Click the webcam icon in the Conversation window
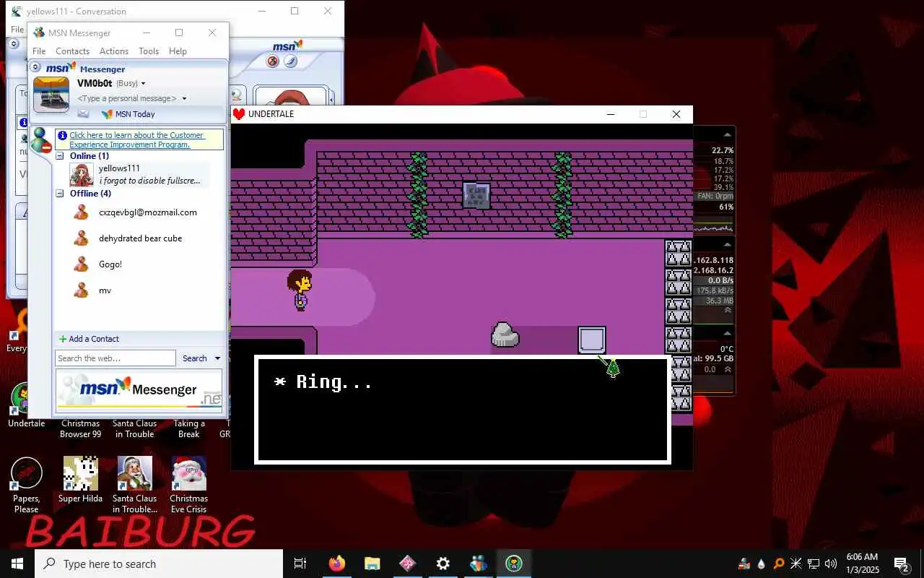This screenshot has width=924, height=578. tap(237, 95)
